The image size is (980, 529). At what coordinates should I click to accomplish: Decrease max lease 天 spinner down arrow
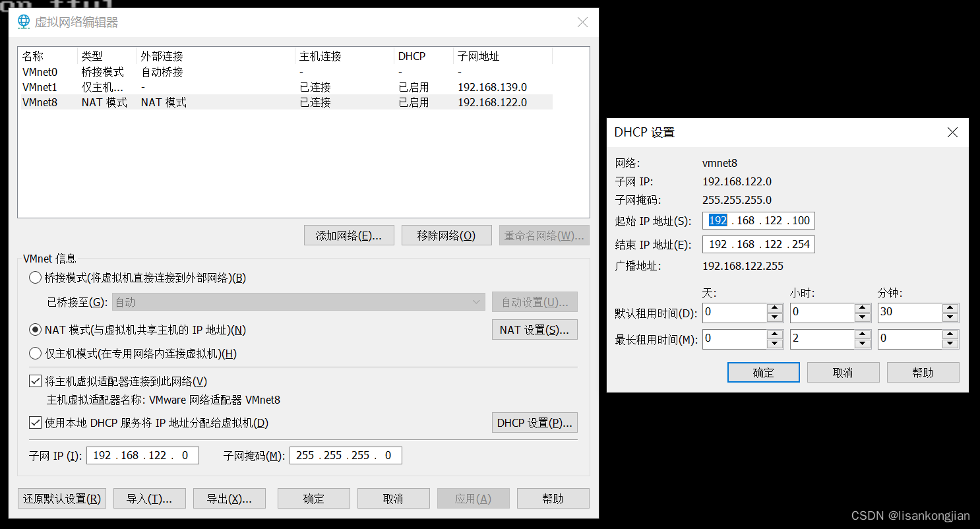pyautogui.click(x=775, y=344)
